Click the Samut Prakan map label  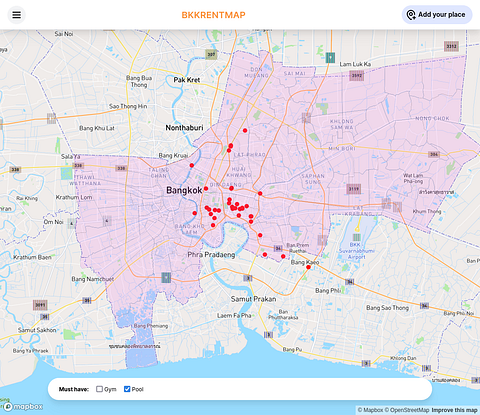253,299
